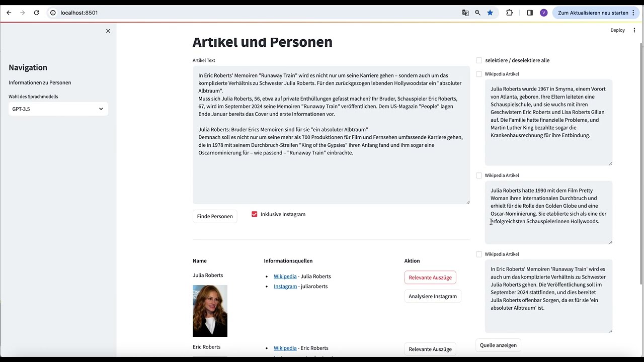Expand the language model dropdown GPT-3.5
Image resolution: width=644 pixels, height=362 pixels.
(x=58, y=109)
